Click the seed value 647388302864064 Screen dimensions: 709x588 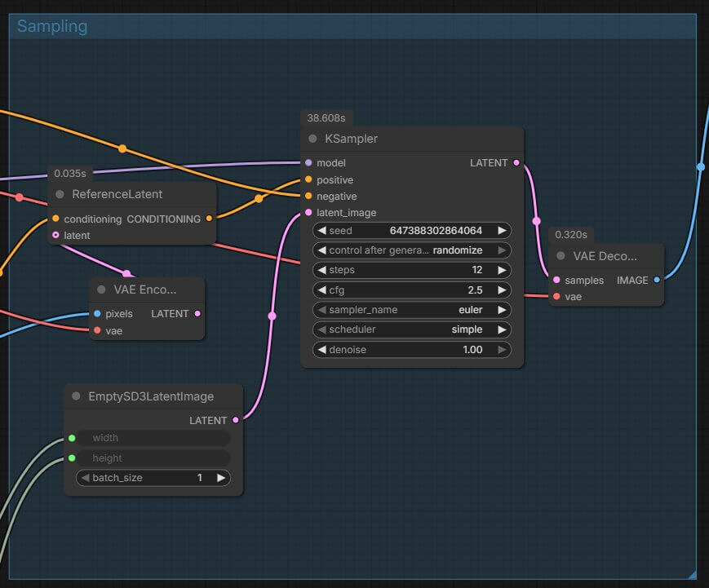click(436, 231)
